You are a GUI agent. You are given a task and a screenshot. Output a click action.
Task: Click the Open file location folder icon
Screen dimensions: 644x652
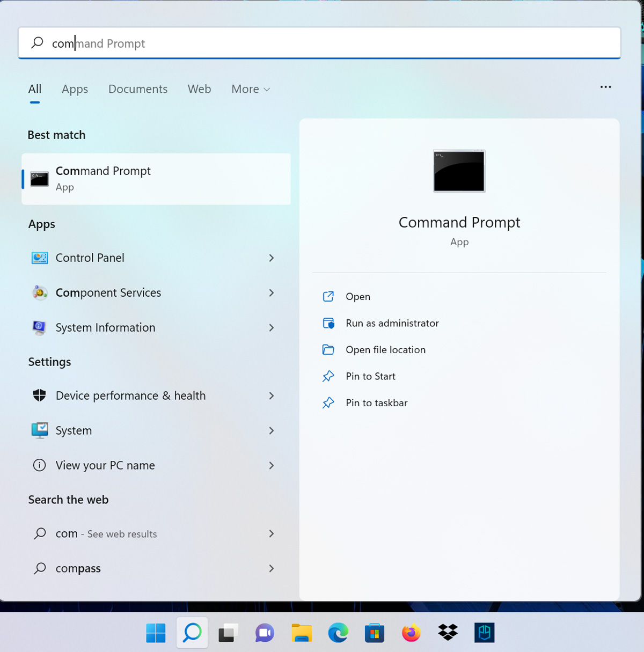tap(328, 350)
